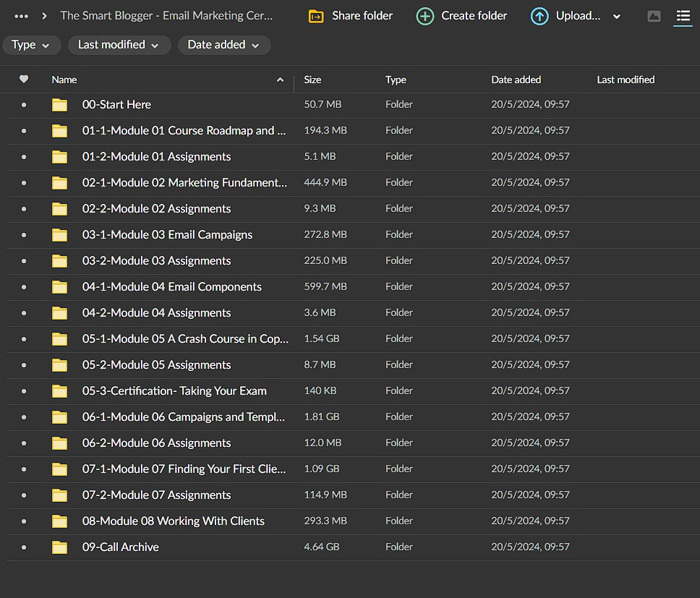This screenshot has height=598, width=700.
Task: Open the 08-Module 08 Working With Clients folder
Action: [174, 521]
